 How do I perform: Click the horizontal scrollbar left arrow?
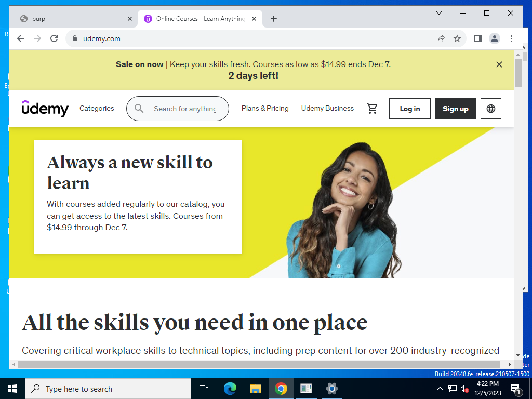[13, 364]
